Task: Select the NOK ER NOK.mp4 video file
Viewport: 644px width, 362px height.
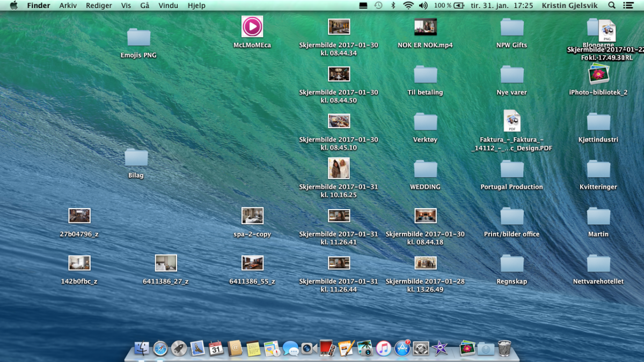Action: (425, 27)
